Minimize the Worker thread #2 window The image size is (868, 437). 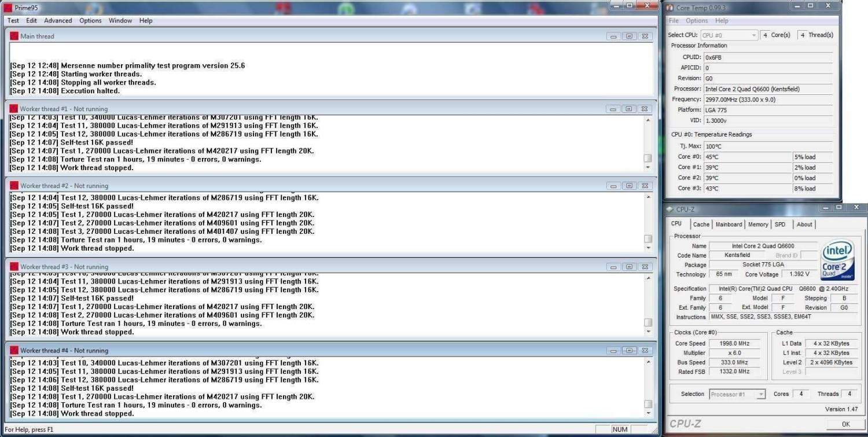click(614, 186)
